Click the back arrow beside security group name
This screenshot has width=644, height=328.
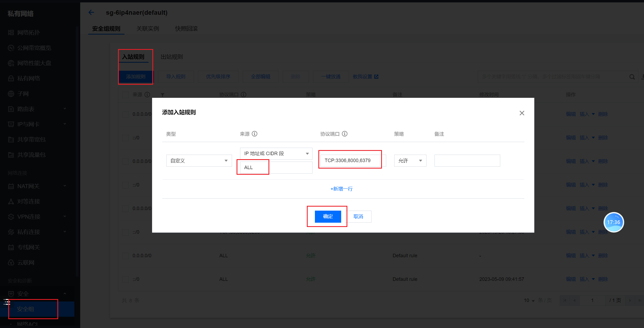coord(91,13)
